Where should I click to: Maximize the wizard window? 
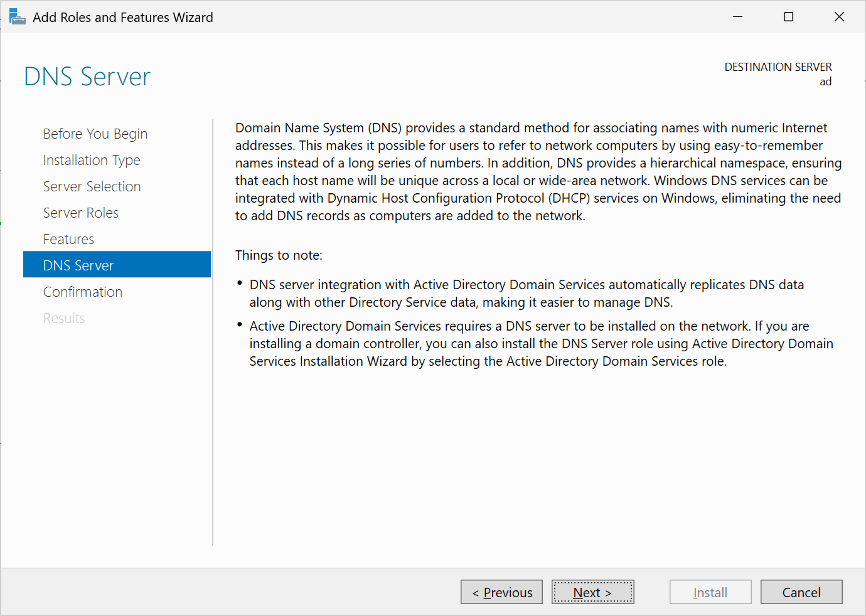[788, 16]
